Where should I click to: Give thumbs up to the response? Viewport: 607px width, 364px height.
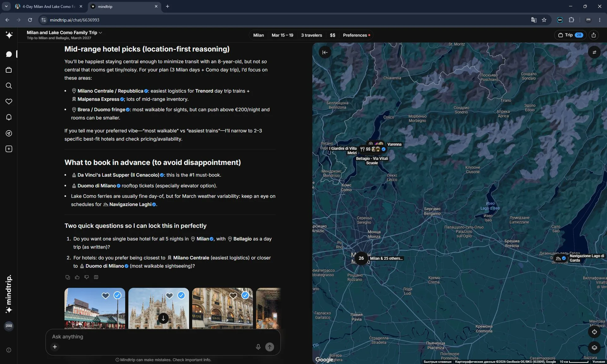(77, 277)
